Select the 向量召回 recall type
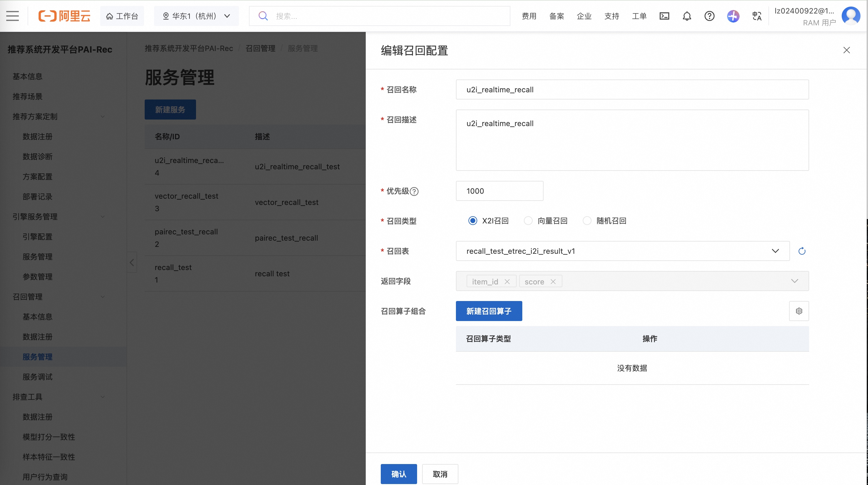The width and height of the screenshot is (868, 485). click(x=528, y=221)
